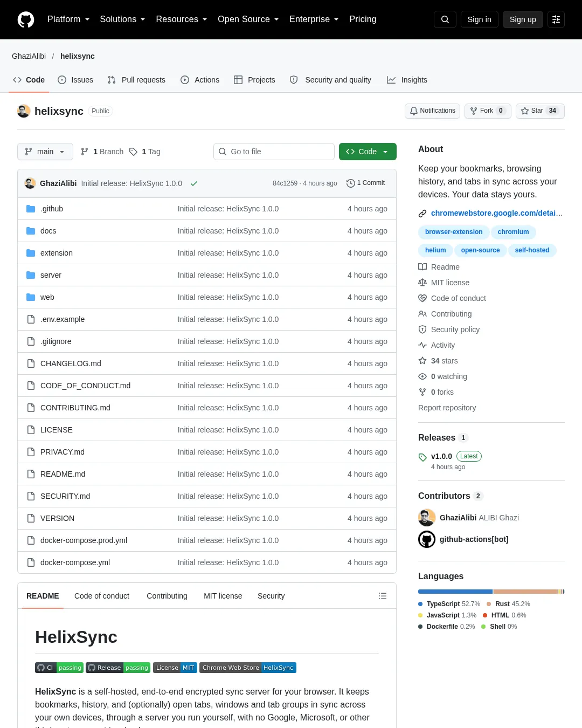Image resolution: width=582 pixels, height=728 pixels.
Task: Click the green commit status checkmark
Action: point(194,183)
